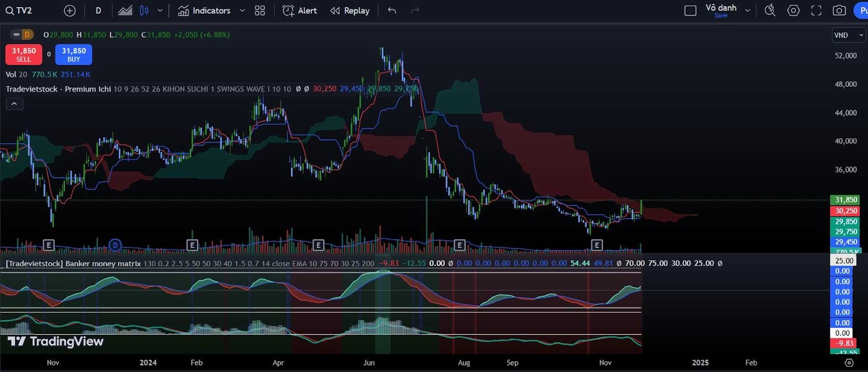868x372 pixels.
Task: Take a chart snapshot with camera icon
Action: 839,10
